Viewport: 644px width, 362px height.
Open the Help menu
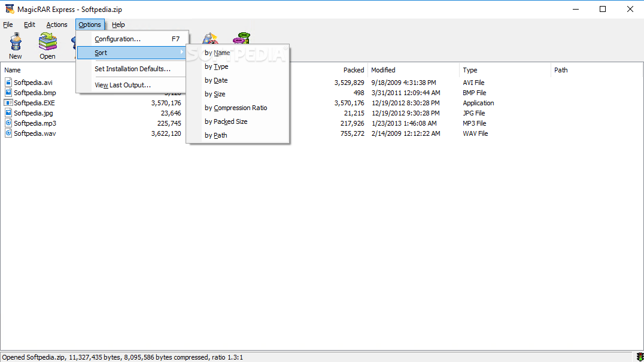tap(119, 25)
